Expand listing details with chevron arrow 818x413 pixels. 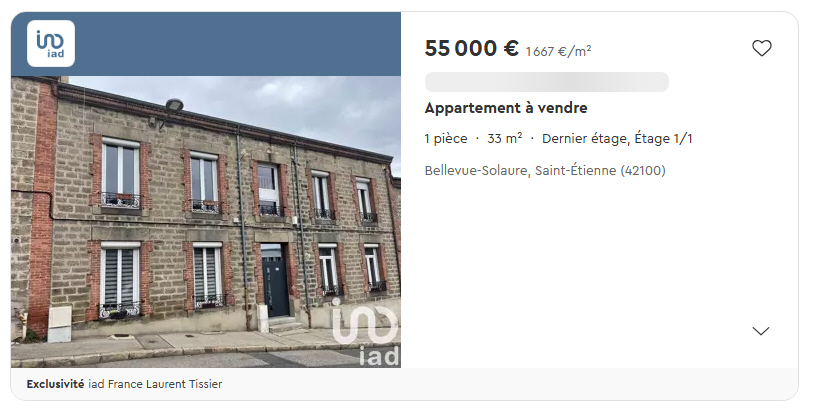(x=761, y=331)
